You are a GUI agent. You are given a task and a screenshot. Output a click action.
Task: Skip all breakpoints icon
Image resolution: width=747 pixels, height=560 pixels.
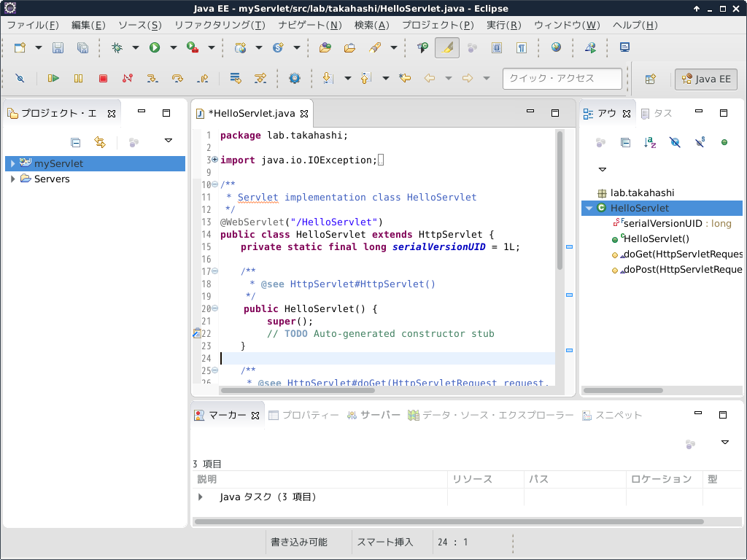tap(20, 78)
